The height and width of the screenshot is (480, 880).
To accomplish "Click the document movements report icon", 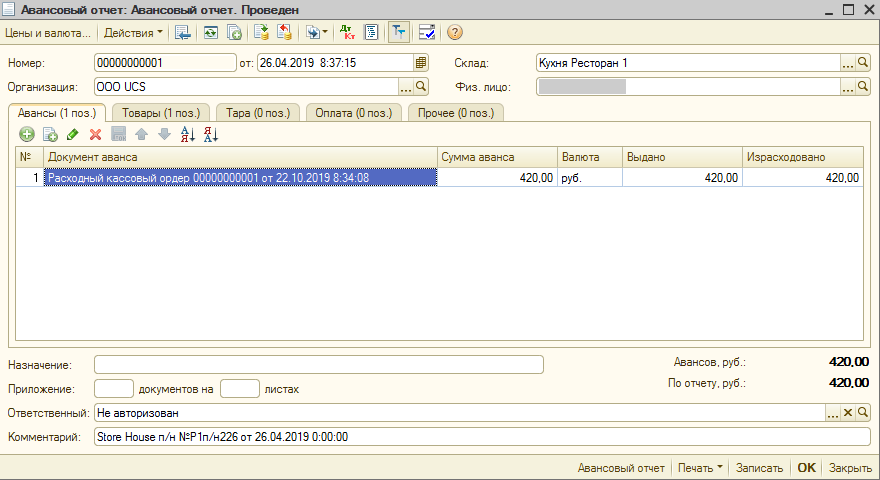I will (x=371, y=33).
